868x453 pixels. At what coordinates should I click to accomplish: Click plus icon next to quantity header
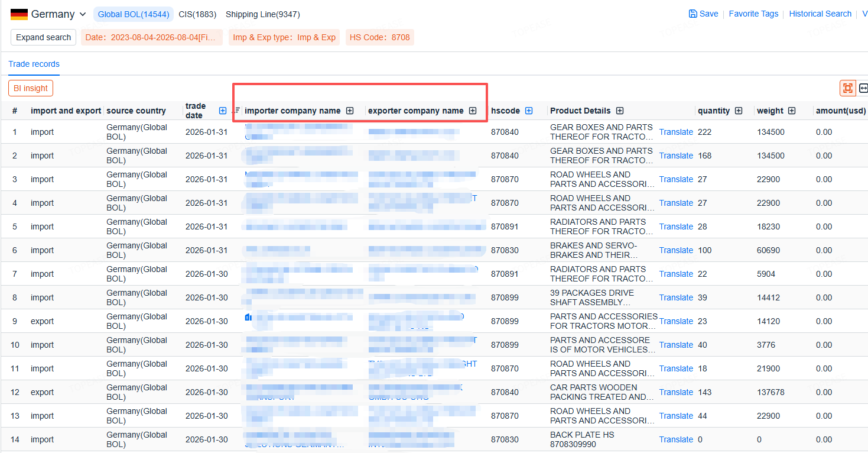point(739,111)
